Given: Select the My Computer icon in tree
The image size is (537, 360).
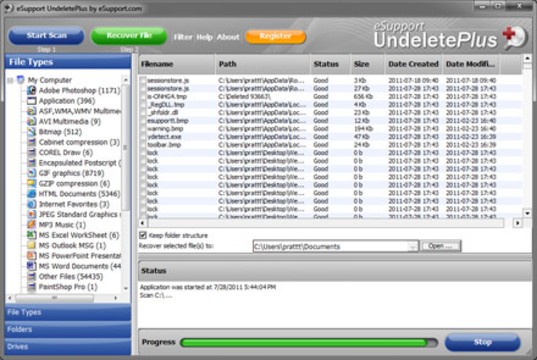Looking at the screenshot, I should 21,80.
